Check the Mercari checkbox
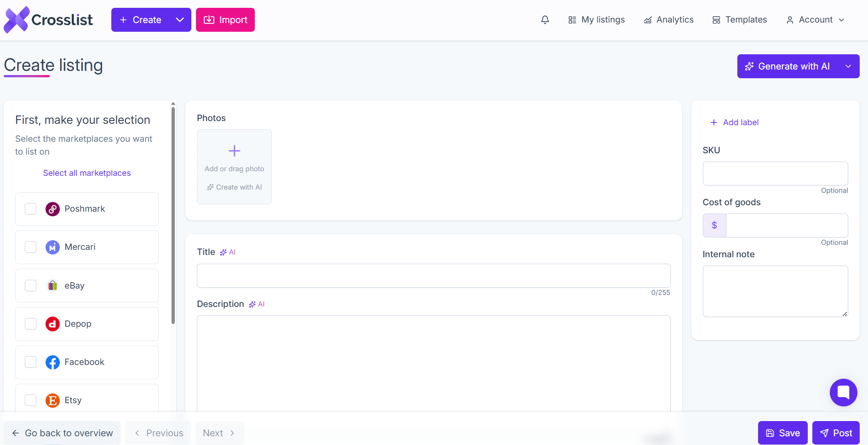 coord(31,247)
